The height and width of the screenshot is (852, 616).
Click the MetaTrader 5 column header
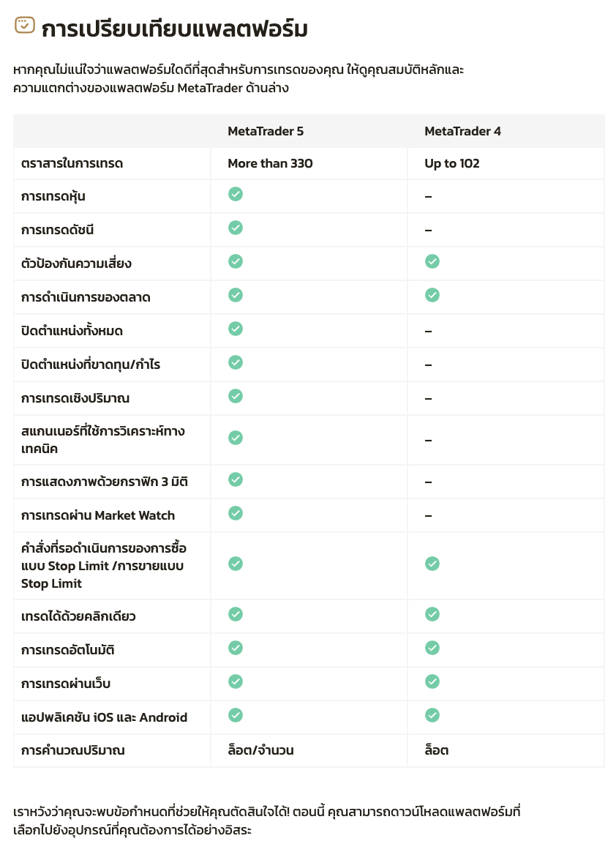click(265, 131)
